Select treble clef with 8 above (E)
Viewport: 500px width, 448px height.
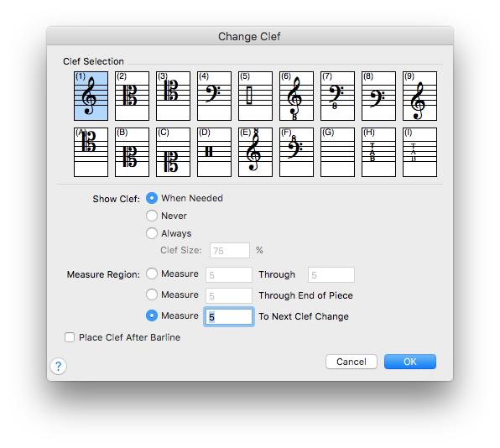coord(255,152)
